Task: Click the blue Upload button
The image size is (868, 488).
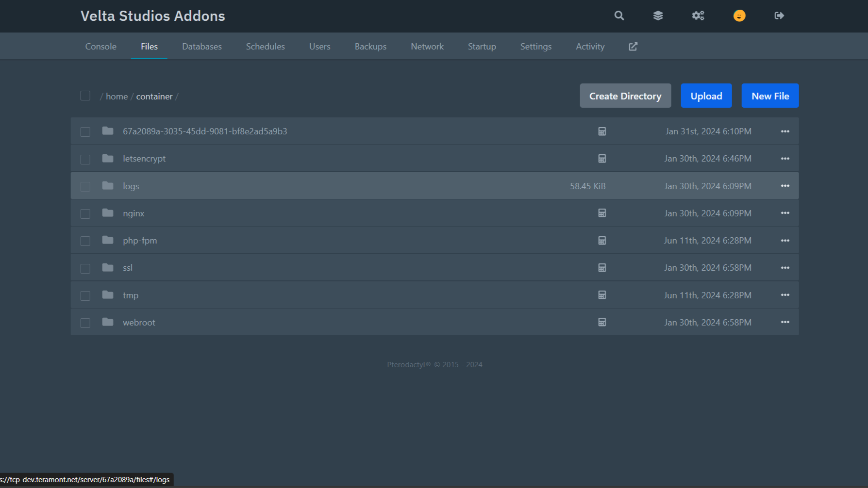Action: [x=706, y=96]
